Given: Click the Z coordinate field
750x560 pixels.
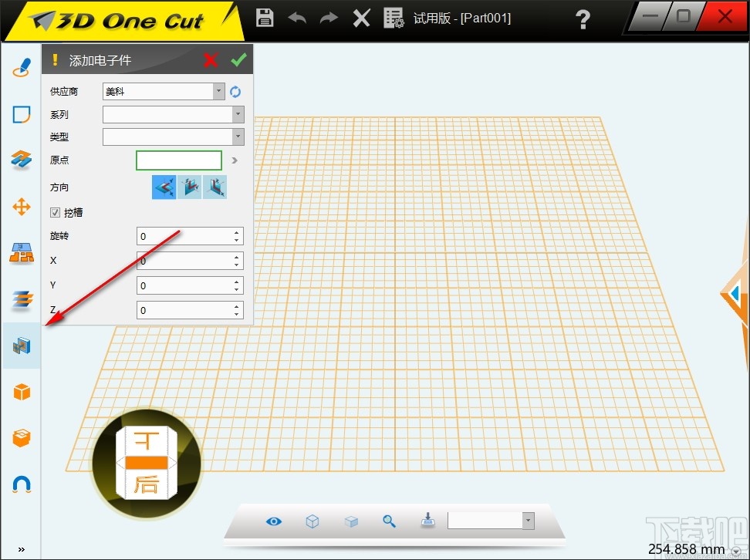Looking at the screenshot, I should [x=184, y=310].
